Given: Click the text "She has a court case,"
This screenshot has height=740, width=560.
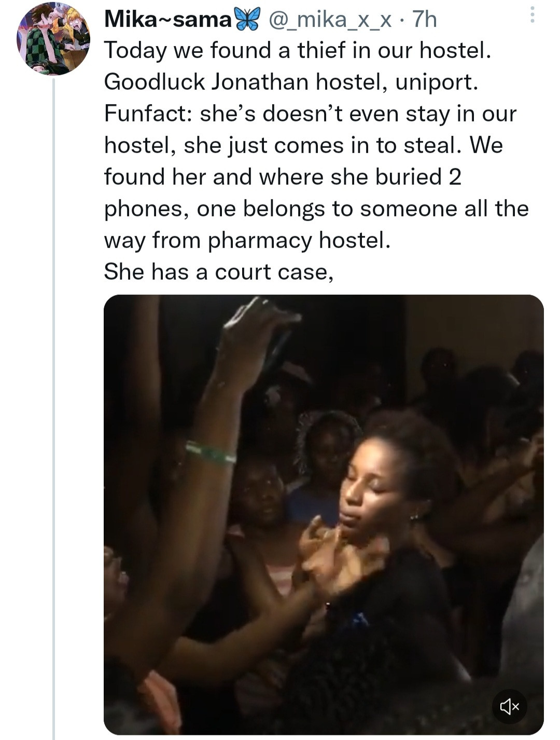Looking at the screenshot, I should 218,272.
